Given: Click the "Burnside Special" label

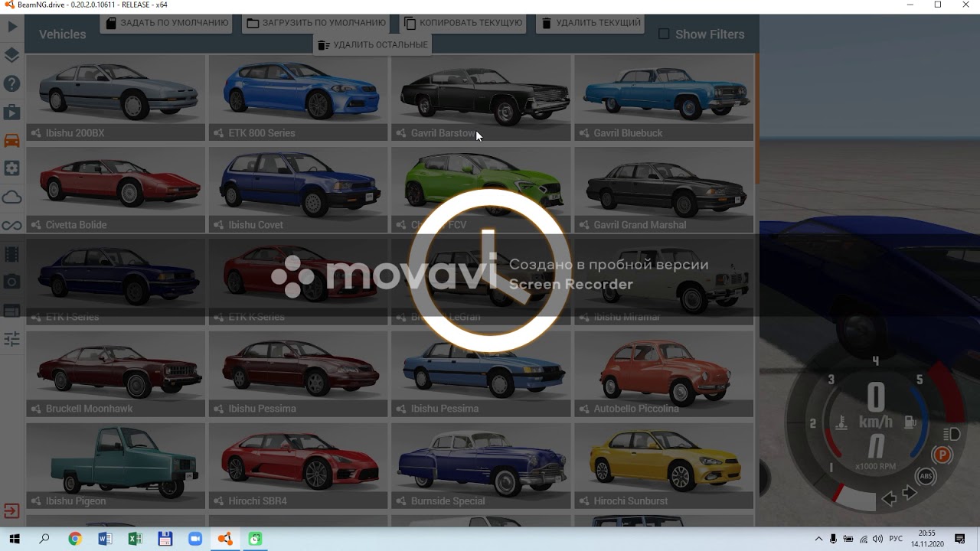Looking at the screenshot, I should (x=448, y=501).
